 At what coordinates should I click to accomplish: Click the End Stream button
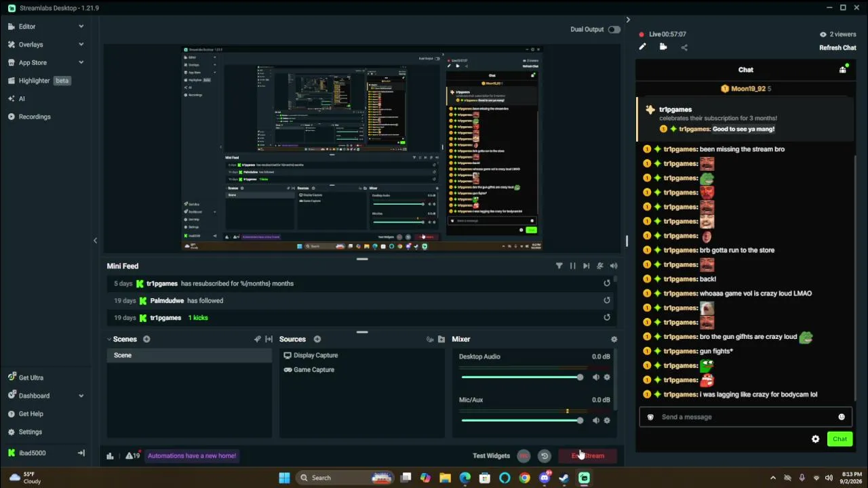587,455
